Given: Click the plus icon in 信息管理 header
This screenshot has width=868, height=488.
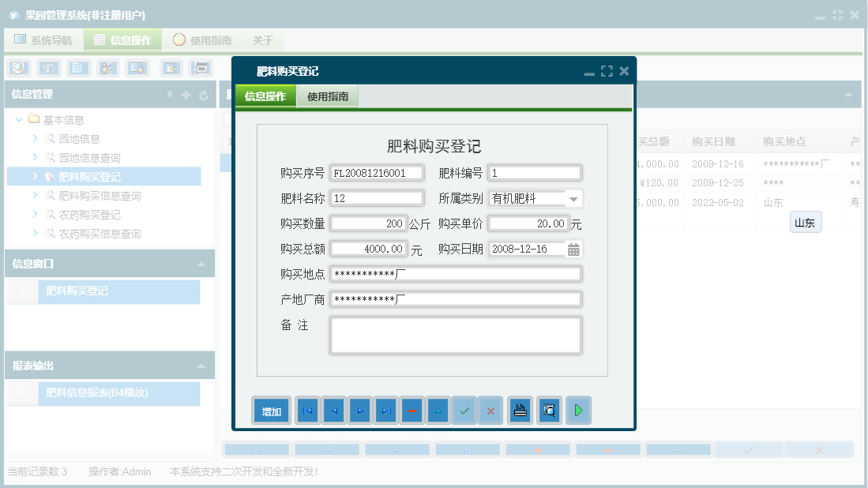Looking at the screenshot, I should tap(186, 96).
